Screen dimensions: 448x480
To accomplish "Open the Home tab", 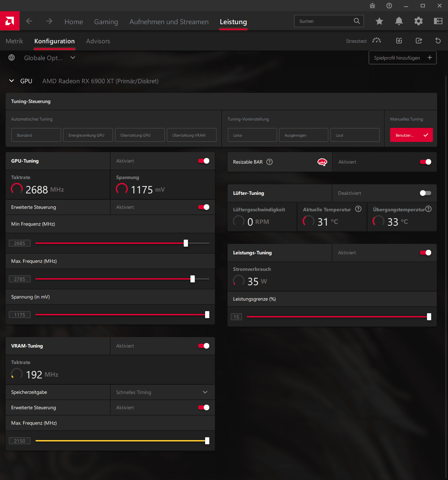I will (x=74, y=22).
